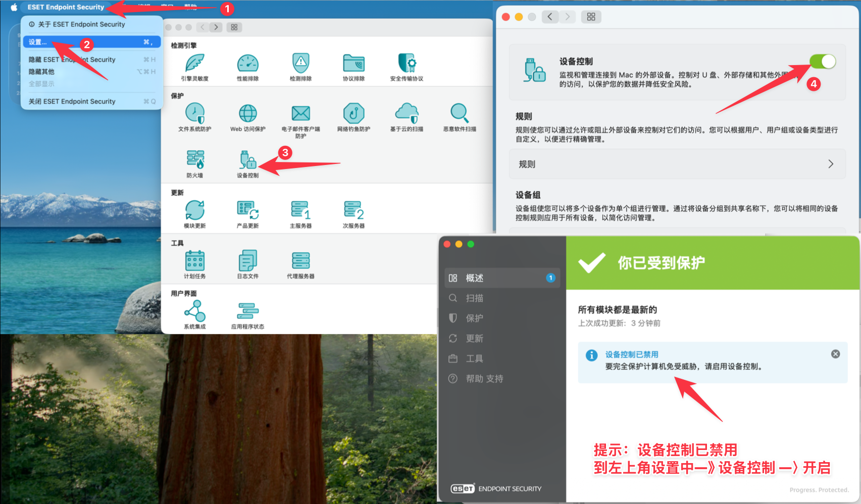Choose 隐藏其他 hide others menu entry
This screenshot has width=861, height=504.
[92, 72]
